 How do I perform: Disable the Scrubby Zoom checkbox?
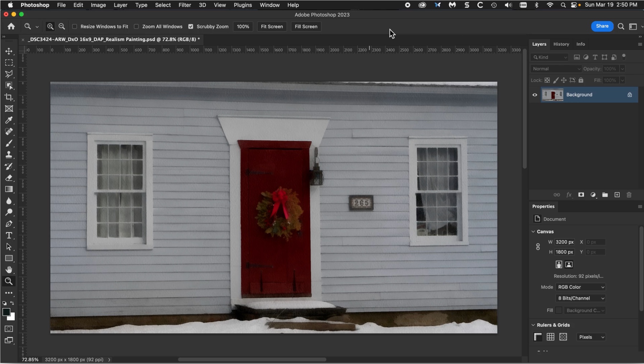click(191, 27)
